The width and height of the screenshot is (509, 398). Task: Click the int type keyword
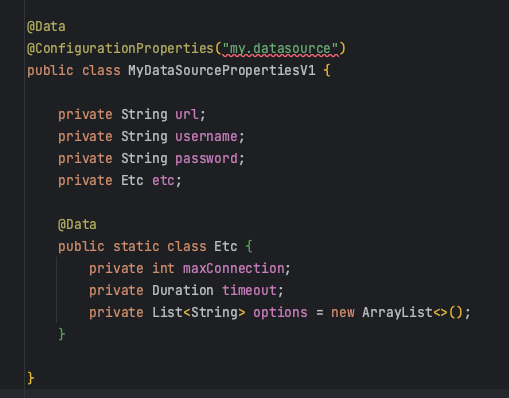tap(163, 269)
